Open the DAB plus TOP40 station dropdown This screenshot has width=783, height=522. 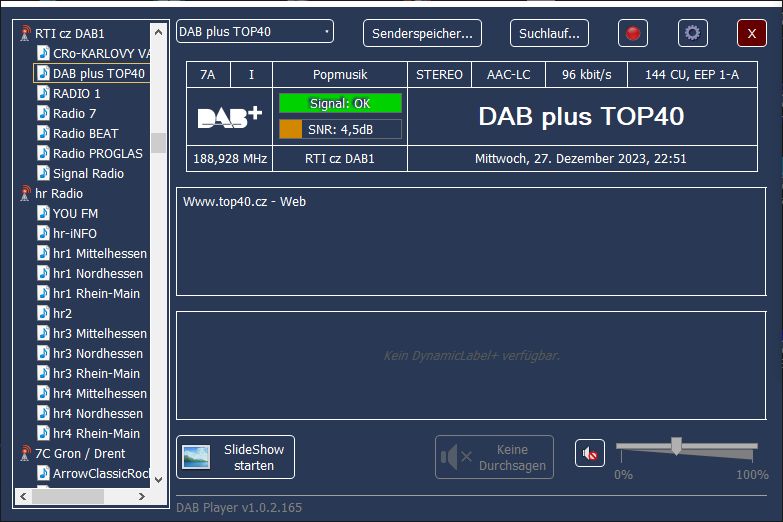click(x=255, y=32)
